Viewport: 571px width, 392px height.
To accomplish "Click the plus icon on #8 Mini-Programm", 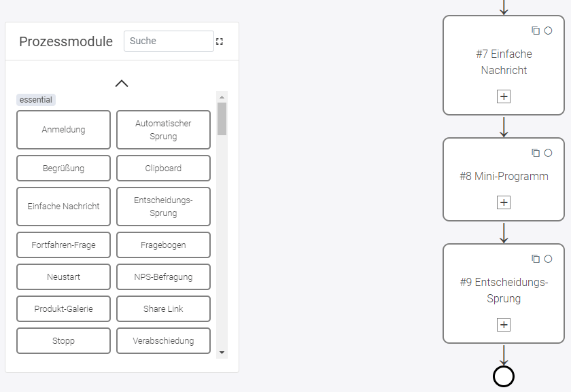I will tap(503, 202).
